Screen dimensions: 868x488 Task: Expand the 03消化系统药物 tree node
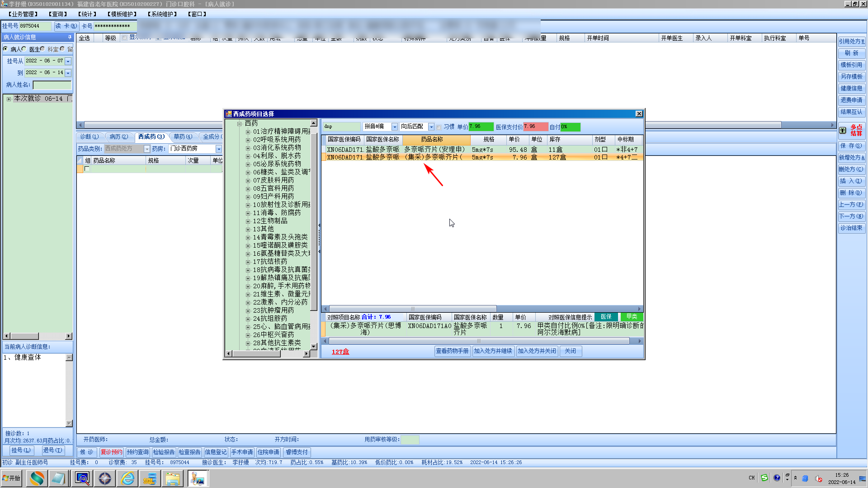click(248, 148)
